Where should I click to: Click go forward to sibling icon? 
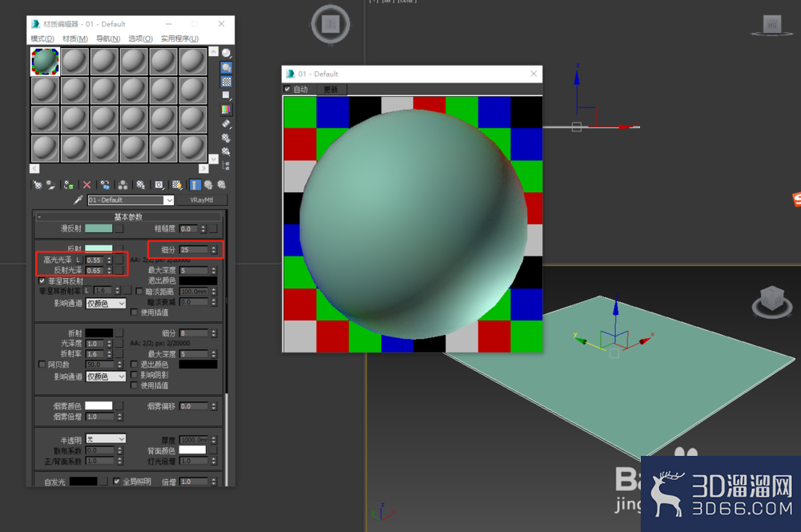[x=222, y=185]
